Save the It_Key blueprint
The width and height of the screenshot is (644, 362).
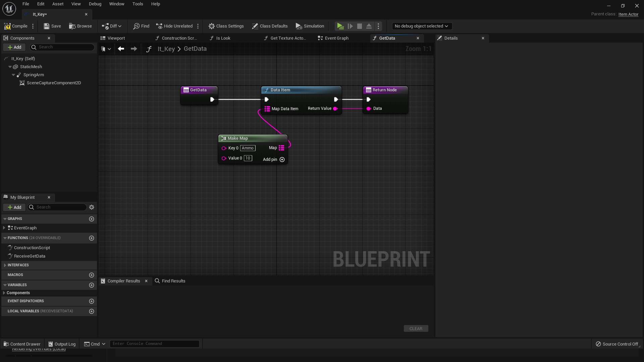pos(52,26)
